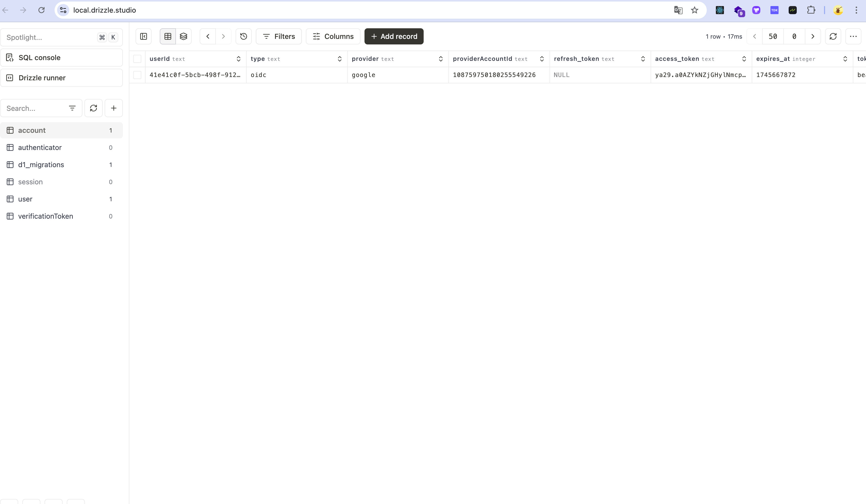Switch to table grid view icon

point(168,36)
